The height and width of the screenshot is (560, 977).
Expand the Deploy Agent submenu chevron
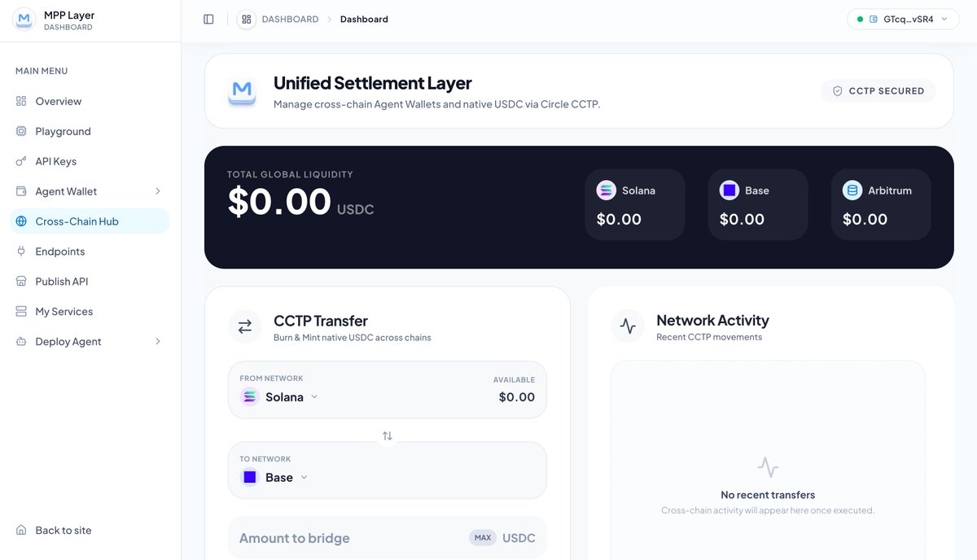[x=158, y=342]
